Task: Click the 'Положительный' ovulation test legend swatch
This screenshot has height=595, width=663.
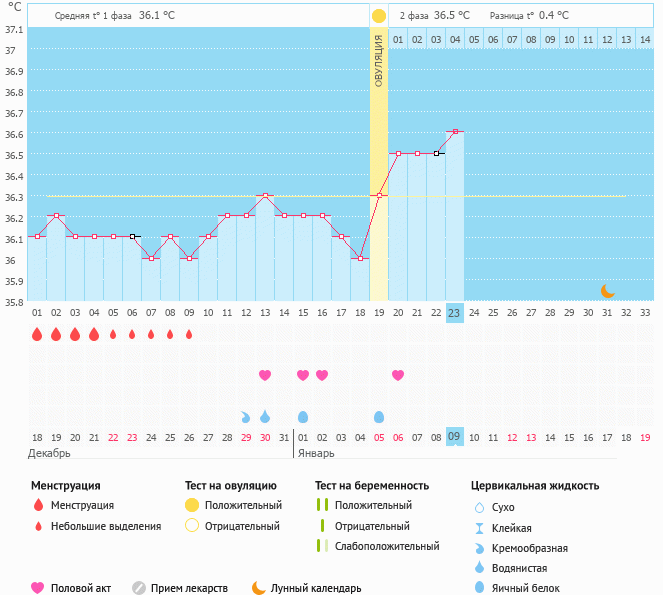Action: 192,505
